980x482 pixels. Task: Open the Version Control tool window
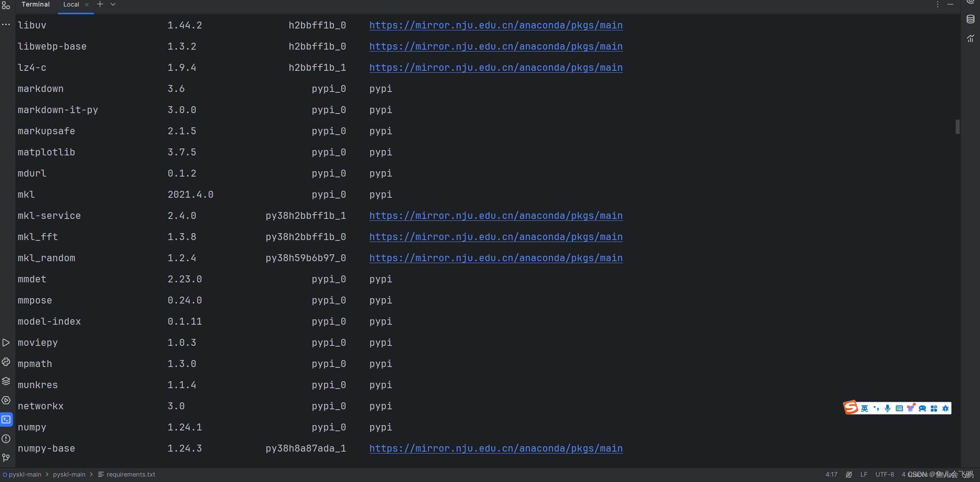coord(6,458)
